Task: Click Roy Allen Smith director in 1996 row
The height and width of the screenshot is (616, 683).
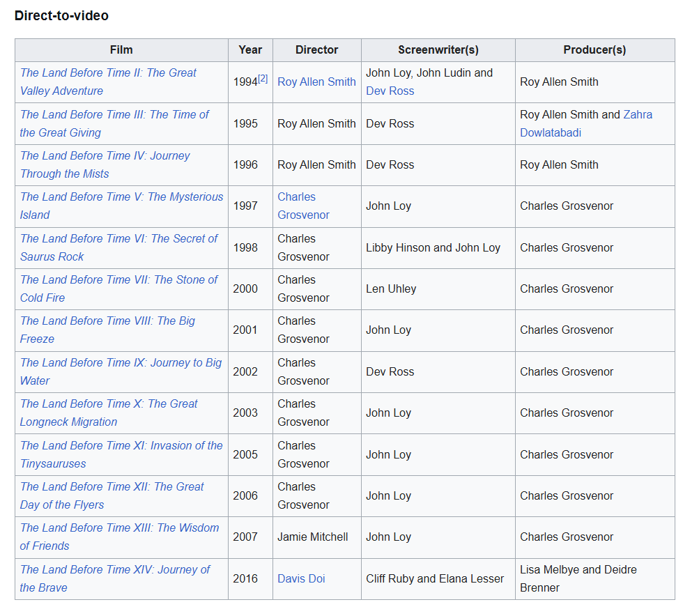Action: pos(316,164)
